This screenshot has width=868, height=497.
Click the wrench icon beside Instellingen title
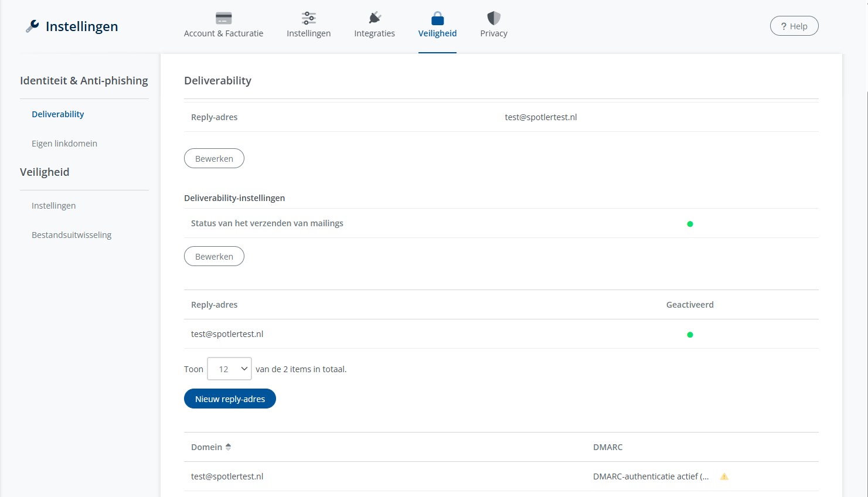click(x=32, y=26)
